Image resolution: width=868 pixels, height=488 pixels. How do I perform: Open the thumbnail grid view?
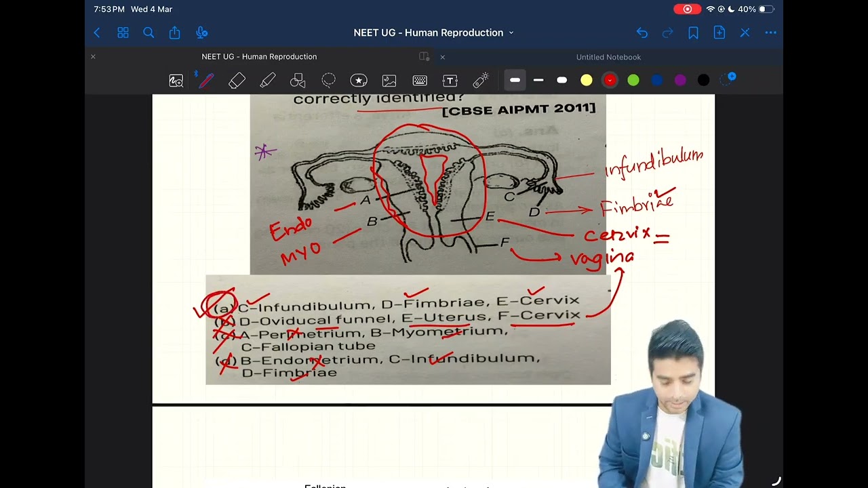123,33
